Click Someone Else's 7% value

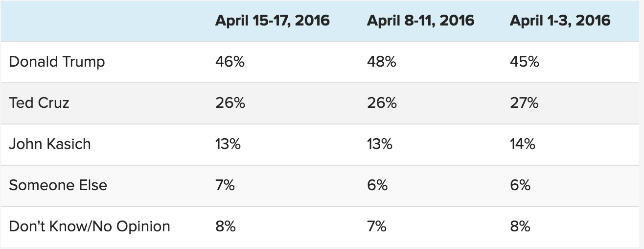[x=225, y=185]
